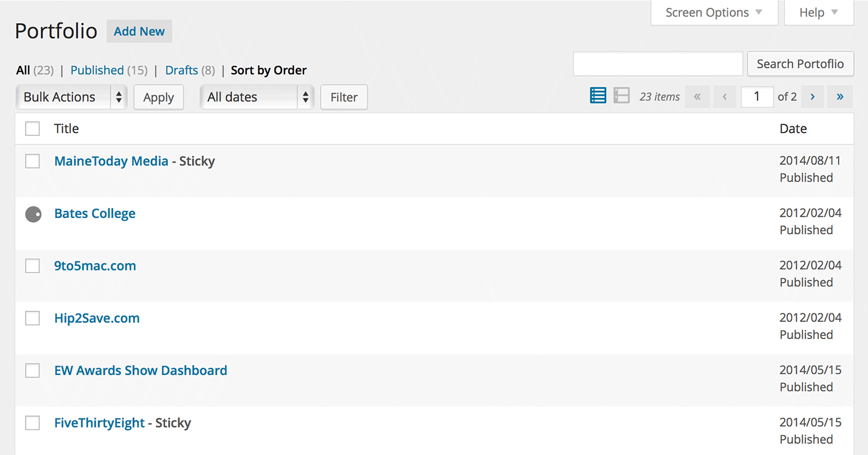Tick the Hip2Save.com row checkbox
Image resolution: width=868 pixels, height=455 pixels.
[33, 318]
